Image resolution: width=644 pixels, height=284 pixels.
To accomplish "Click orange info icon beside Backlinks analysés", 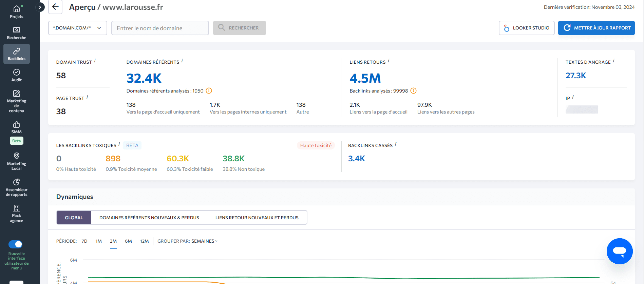I will click(413, 91).
